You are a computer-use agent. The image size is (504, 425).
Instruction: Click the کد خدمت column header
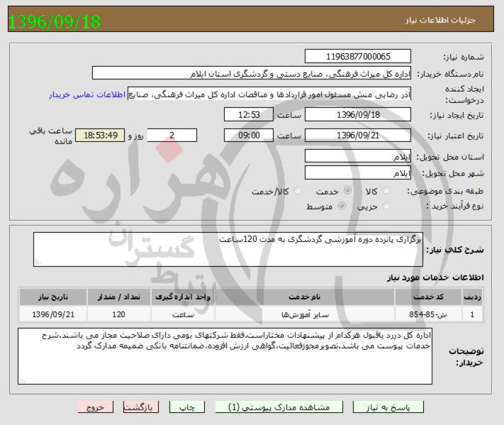point(428,297)
